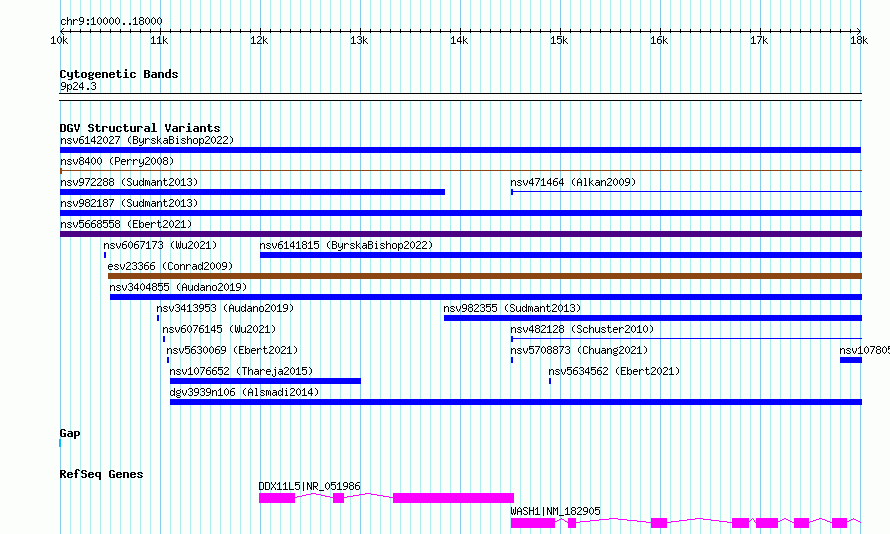Click the Cytogenetic Bands track title

pos(119,74)
